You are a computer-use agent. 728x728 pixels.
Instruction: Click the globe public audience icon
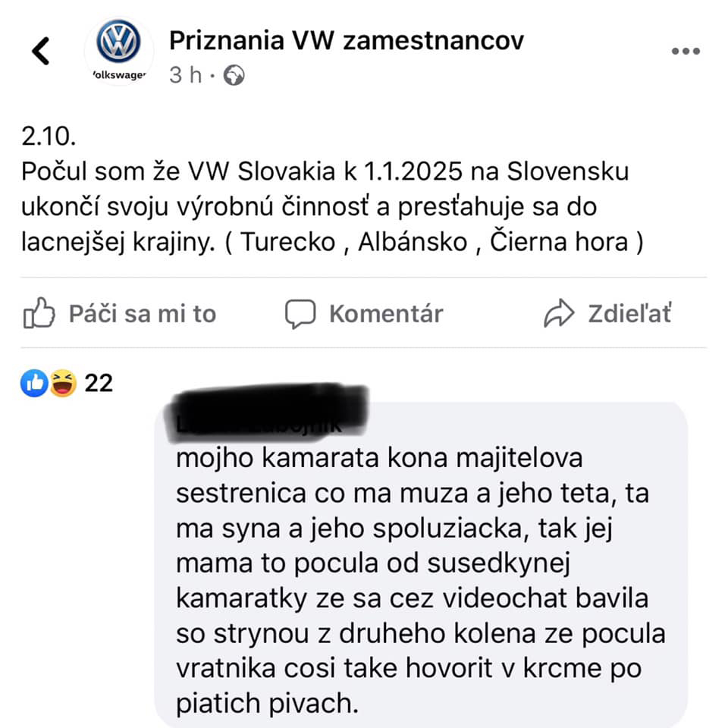(x=234, y=75)
